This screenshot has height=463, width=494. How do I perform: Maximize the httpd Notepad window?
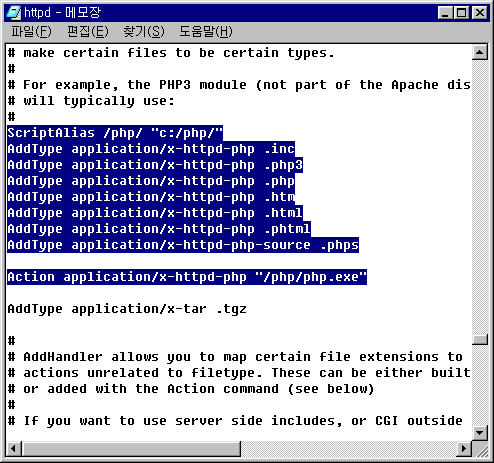[x=462, y=13]
